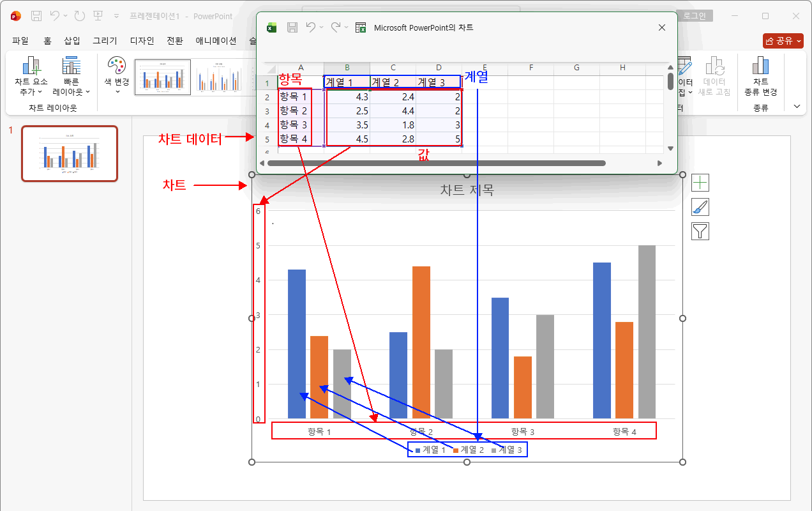
Task: Click the save icon in chart data window
Action: [292, 27]
